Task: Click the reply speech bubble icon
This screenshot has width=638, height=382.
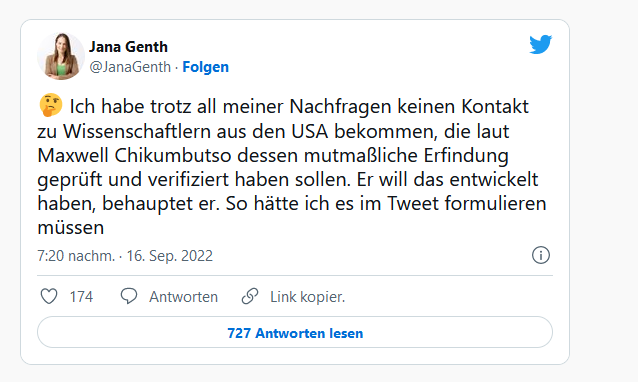Action: [x=129, y=296]
